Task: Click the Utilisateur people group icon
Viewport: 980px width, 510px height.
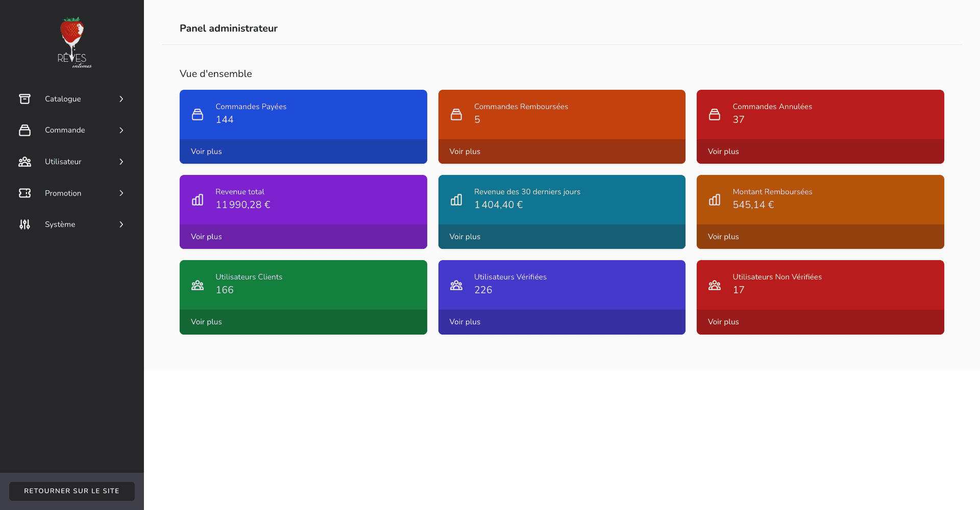Action: click(x=24, y=162)
